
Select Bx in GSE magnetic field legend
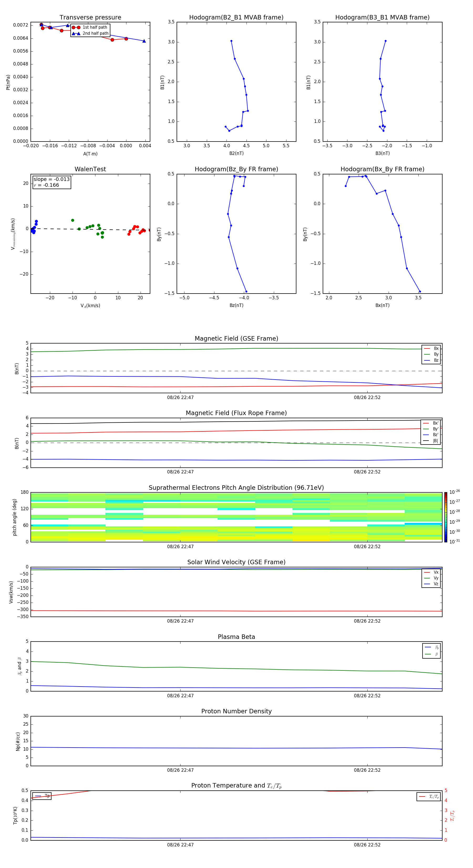coord(431,349)
